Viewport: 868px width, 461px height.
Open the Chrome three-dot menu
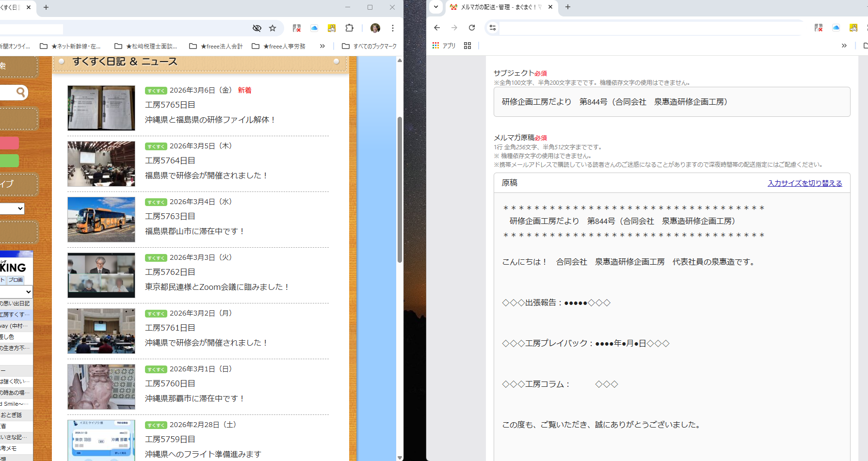pyautogui.click(x=393, y=28)
